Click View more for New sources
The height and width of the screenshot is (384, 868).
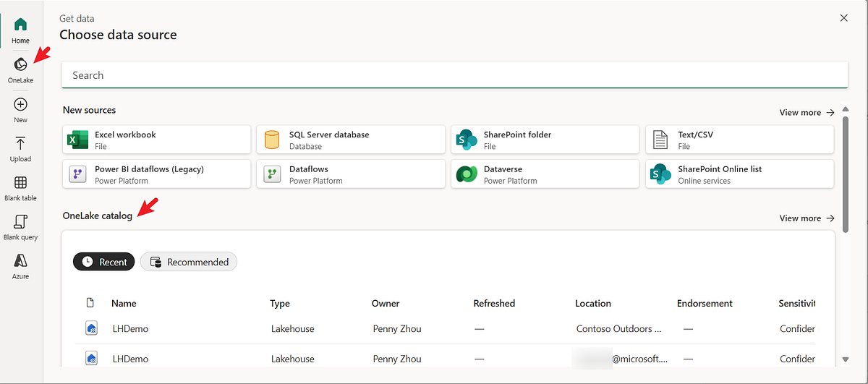click(807, 113)
